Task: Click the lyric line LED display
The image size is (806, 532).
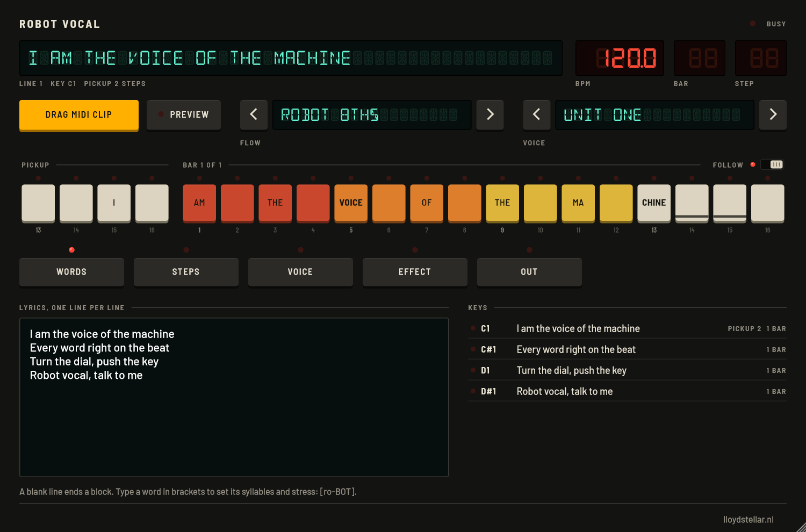Action: (x=291, y=58)
